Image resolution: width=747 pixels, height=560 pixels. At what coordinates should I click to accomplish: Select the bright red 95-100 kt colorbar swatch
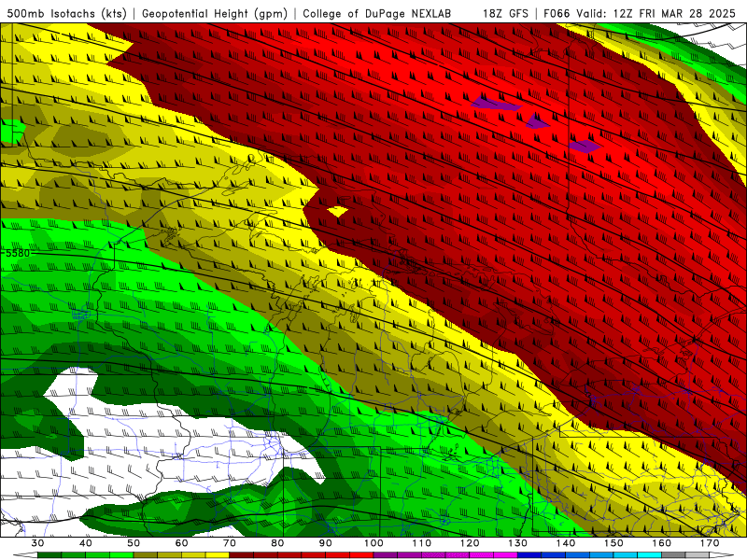pyautogui.click(x=361, y=555)
